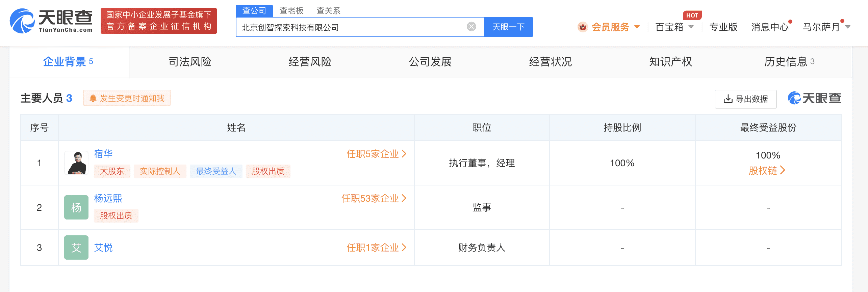Expand 任职1家企业 for 艾悦
868x292 pixels.
pos(376,247)
